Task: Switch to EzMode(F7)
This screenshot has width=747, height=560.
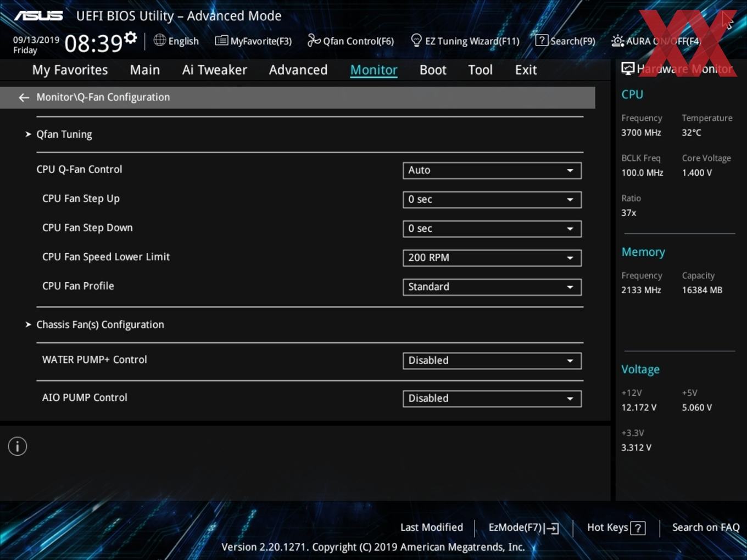Action: [x=523, y=528]
